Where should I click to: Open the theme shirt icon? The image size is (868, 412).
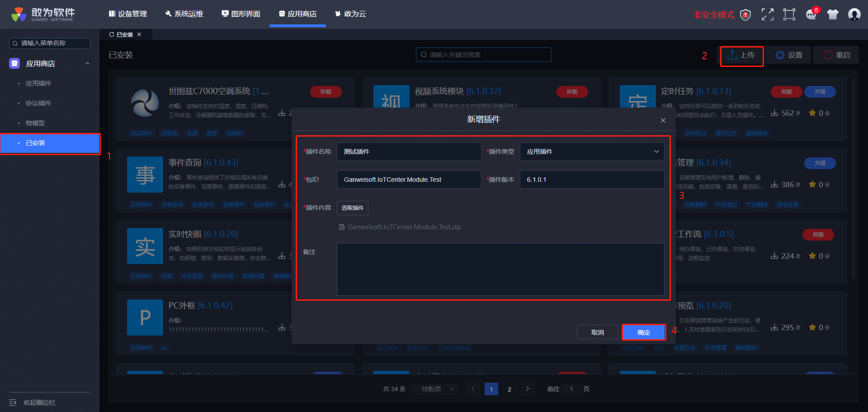[x=833, y=14]
